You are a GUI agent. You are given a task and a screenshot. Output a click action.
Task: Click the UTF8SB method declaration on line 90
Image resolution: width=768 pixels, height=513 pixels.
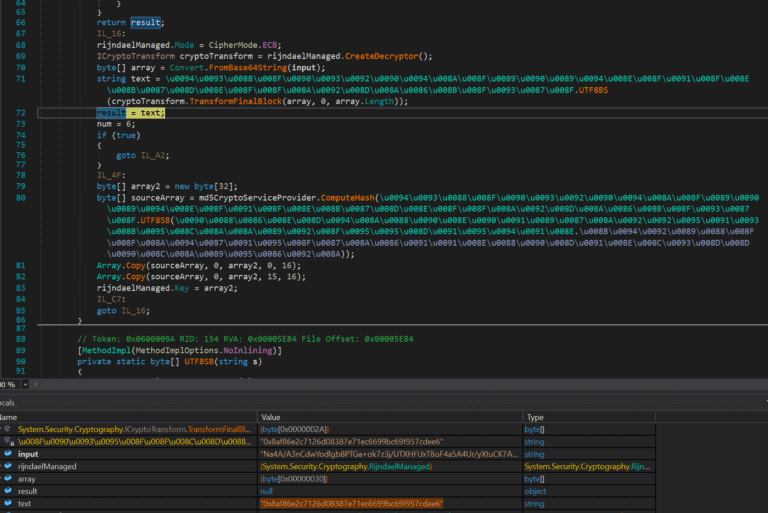pyautogui.click(x=199, y=362)
